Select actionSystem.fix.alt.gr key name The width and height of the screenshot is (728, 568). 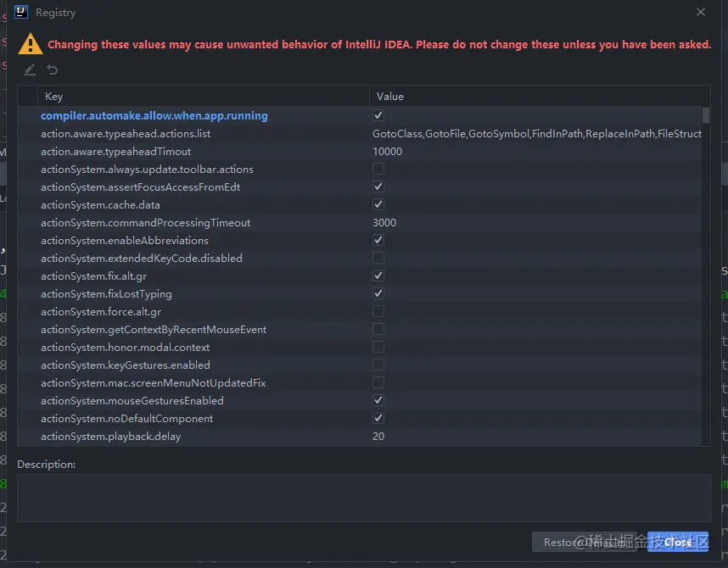click(x=94, y=276)
